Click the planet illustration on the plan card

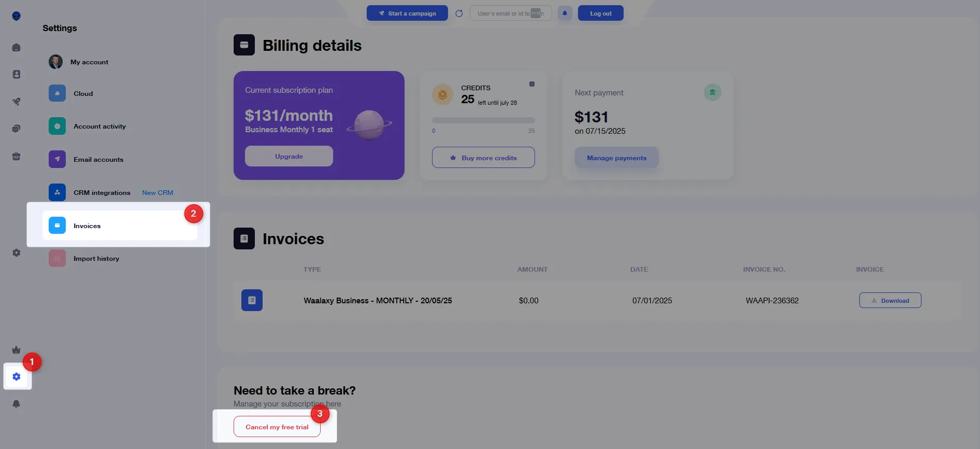pyautogui.click(x=369, y=125)
